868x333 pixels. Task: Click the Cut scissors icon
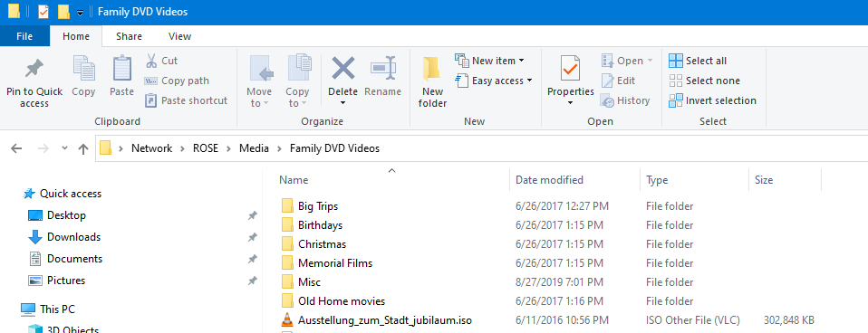pos(150,61)
